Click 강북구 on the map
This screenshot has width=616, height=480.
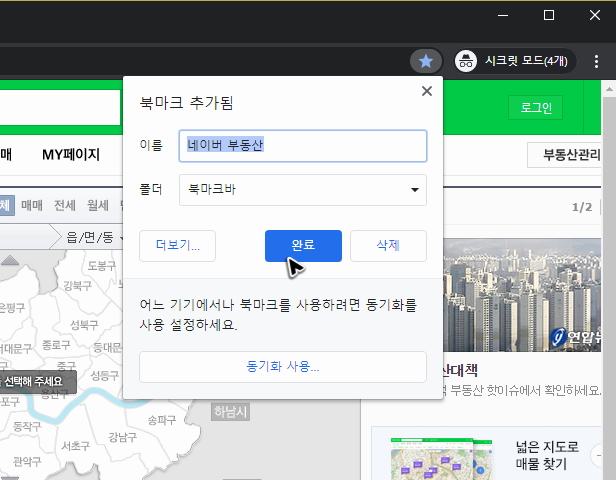(78, 286)
